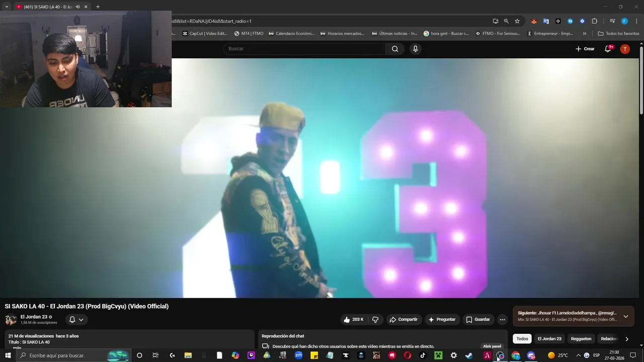Select the 'Reggaeton' filter chip
This screenshot has height=362, width=644.
581,339
